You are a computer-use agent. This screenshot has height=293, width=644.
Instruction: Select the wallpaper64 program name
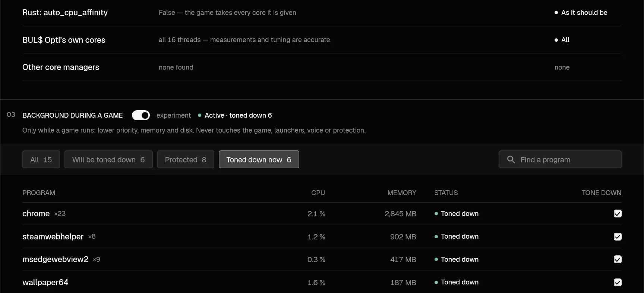click(45, 283)
